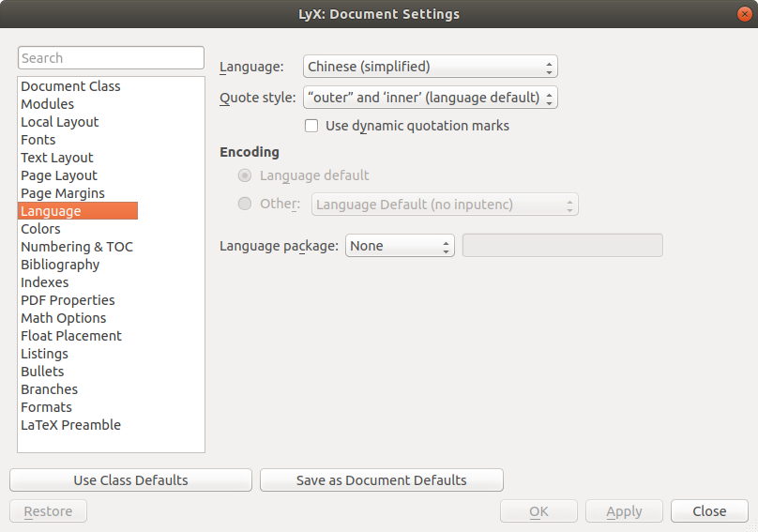This screenshot has width=758, height=532.
Task: Open the Math Options category
Action: (64, 318)
